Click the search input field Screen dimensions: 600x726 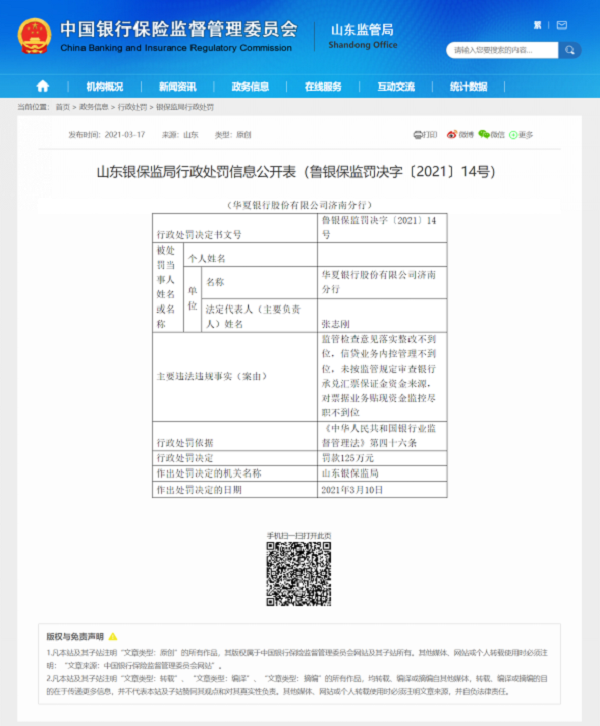point(502,50)
